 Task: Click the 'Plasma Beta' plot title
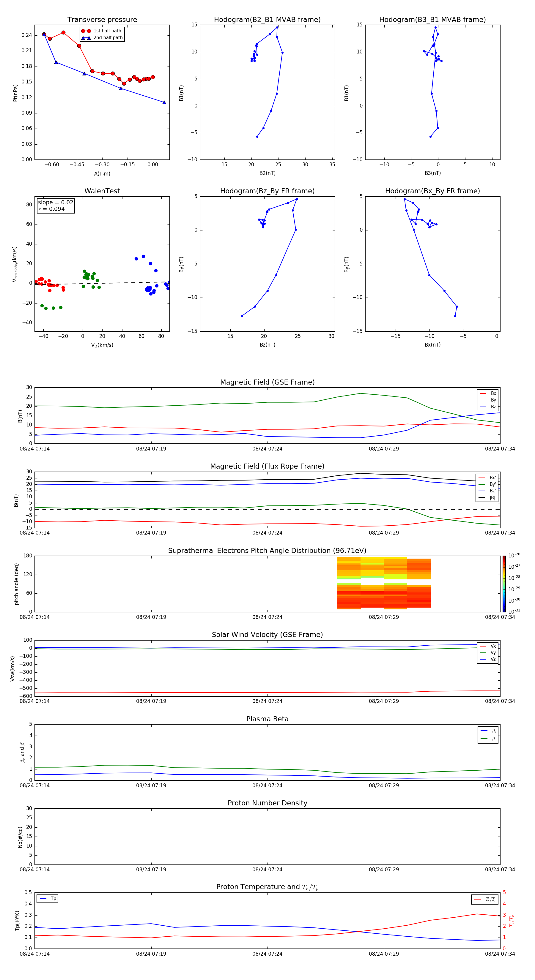click(267, 719)
